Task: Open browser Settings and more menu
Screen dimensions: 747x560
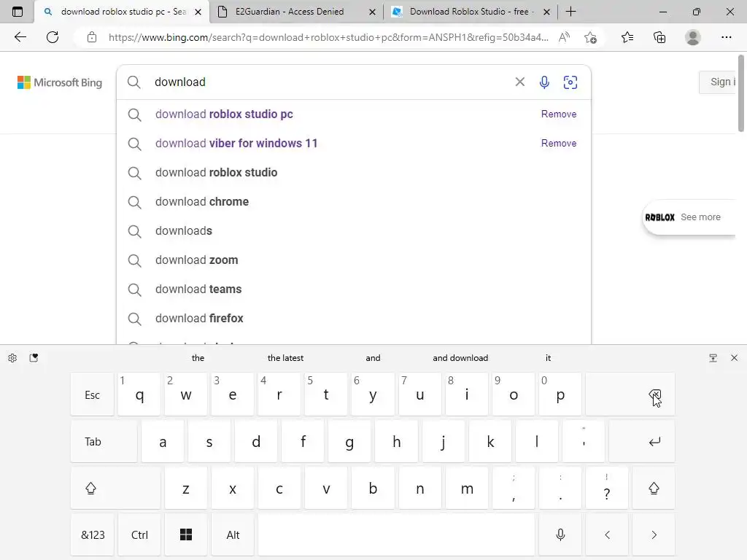Action: click(726, 38)
